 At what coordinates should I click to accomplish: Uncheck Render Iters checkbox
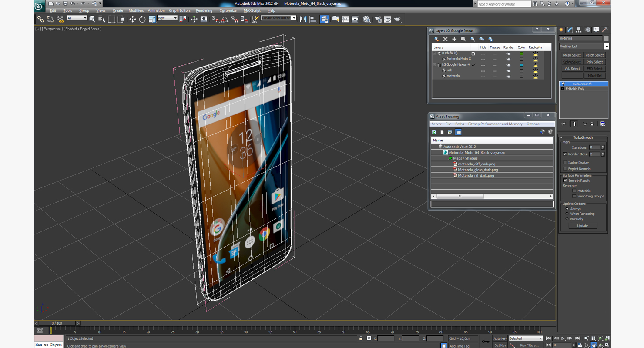point(565,154)
